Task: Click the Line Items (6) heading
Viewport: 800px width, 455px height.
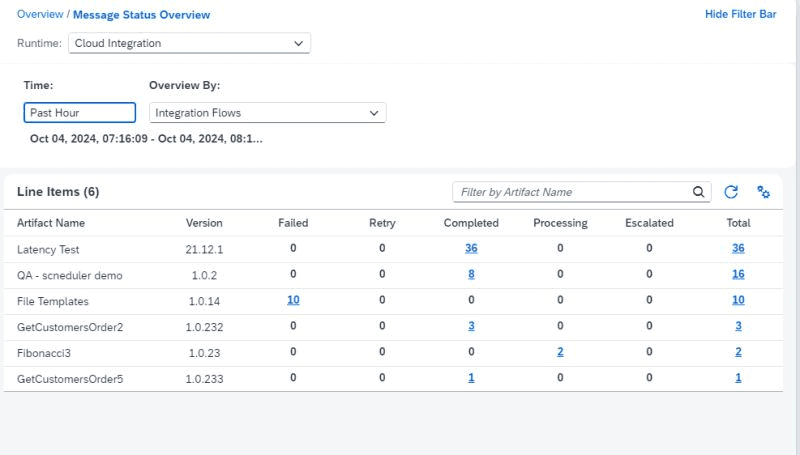Action: point(58,192)
